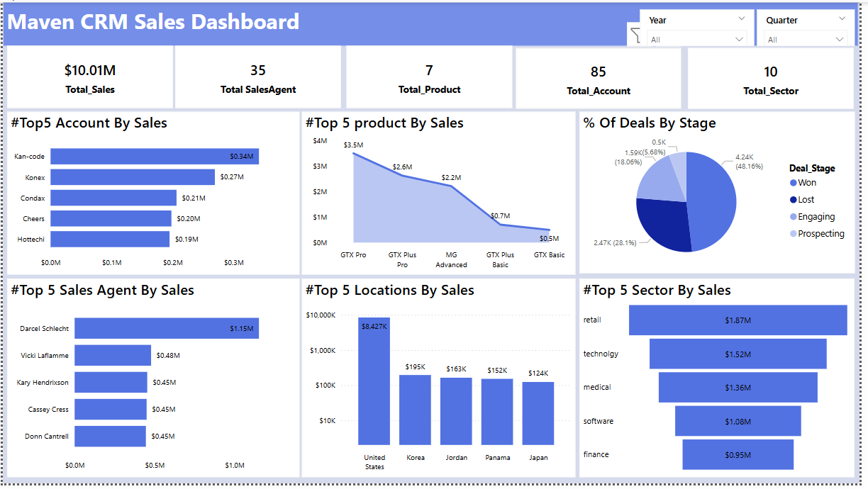
Task: Click the GTX Pro data point on product chart
Action: pos(353,153)
